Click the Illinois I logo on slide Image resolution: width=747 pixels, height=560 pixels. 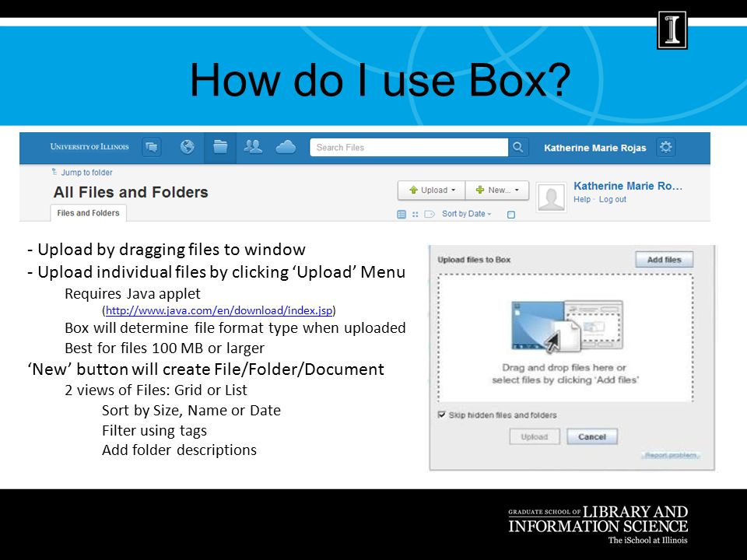click(672, 30)
